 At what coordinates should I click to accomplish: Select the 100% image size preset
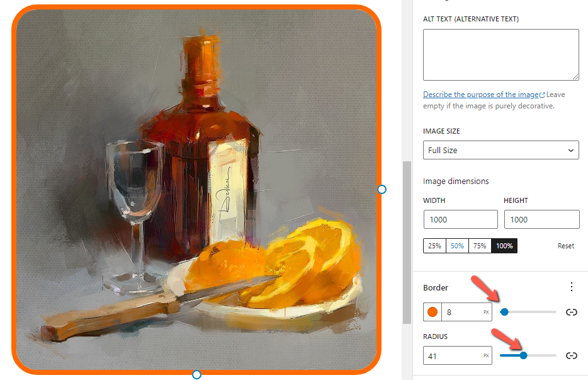[x=504, y=246]
